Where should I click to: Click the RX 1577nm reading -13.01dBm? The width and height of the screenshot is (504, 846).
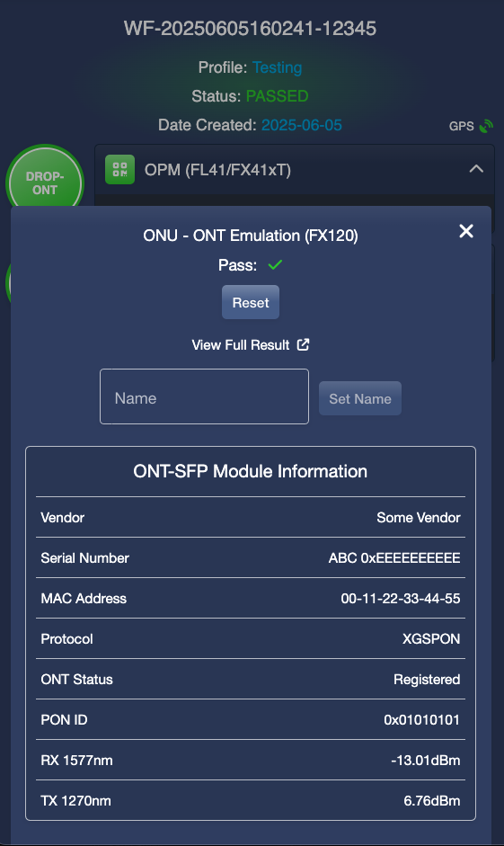click(x=426, y=761)
